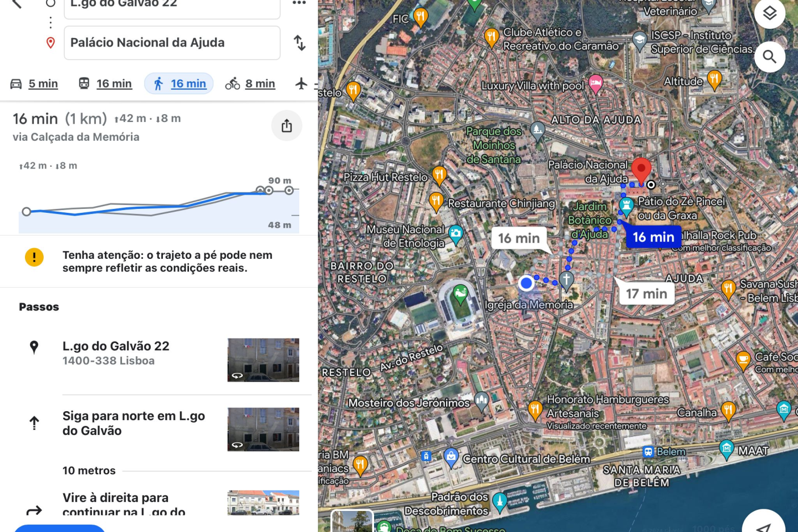Select the walking 16 min tab

(x=179, y=84)
